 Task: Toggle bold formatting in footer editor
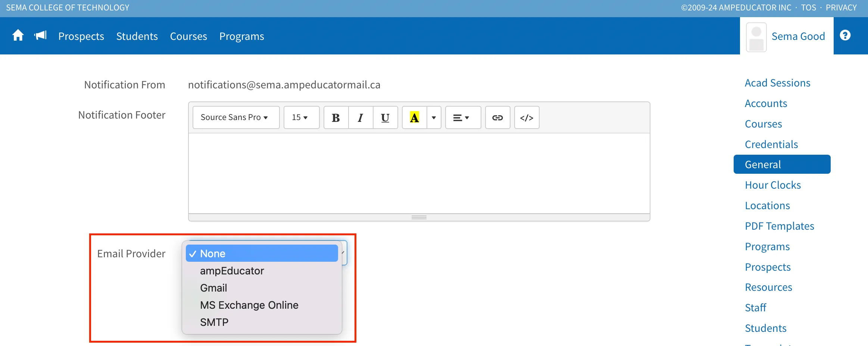pos(336,118)
